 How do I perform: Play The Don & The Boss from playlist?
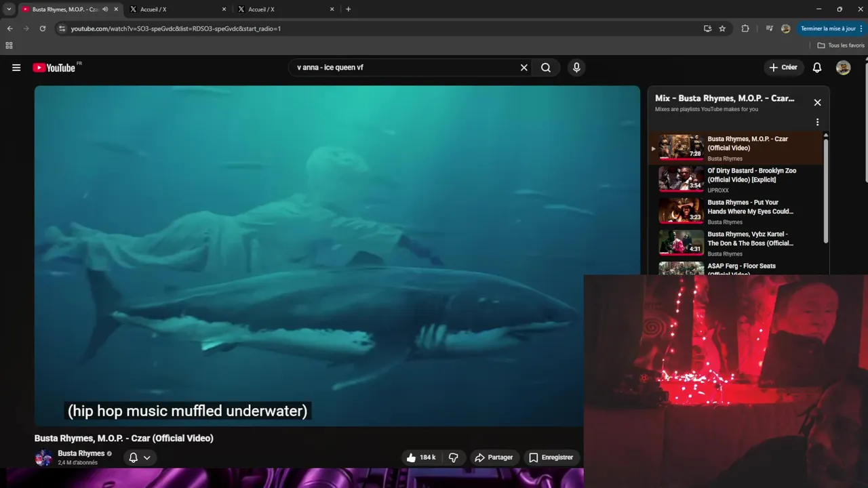click(x=736, y=243)
